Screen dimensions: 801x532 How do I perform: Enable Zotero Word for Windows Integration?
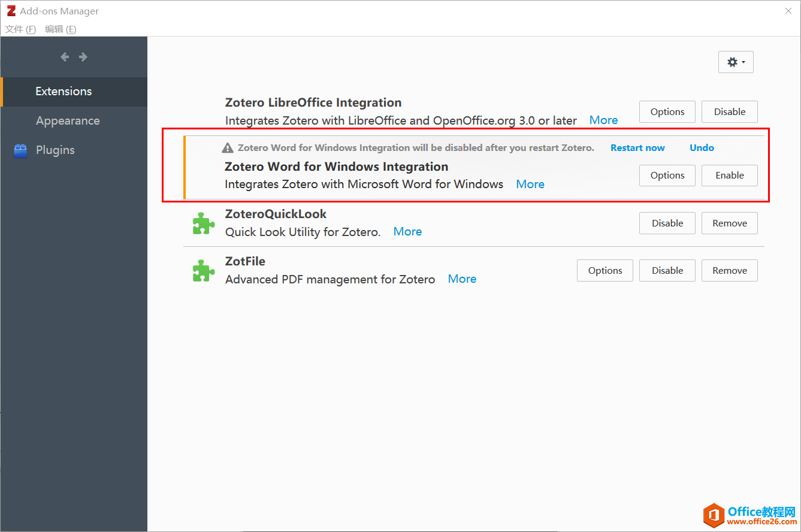[x=730, y=176]
